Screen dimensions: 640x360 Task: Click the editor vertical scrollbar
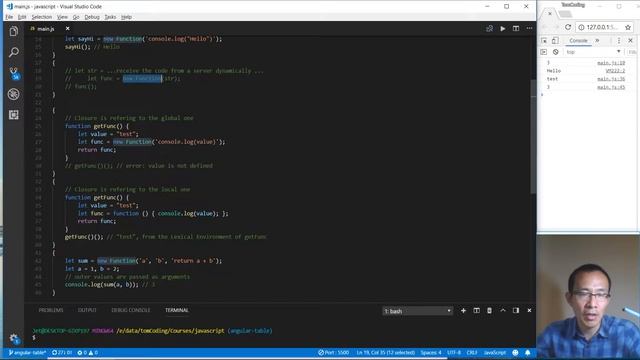533,137
